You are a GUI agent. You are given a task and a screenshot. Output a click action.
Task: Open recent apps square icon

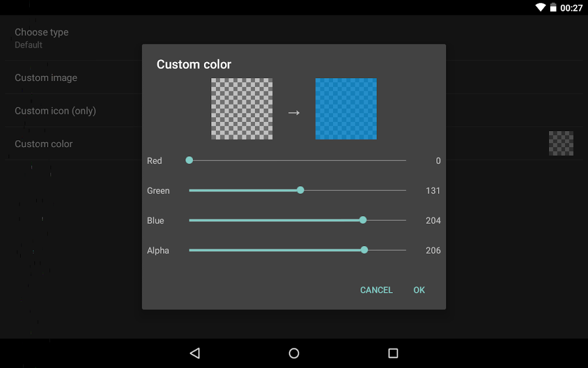point(393,353)
